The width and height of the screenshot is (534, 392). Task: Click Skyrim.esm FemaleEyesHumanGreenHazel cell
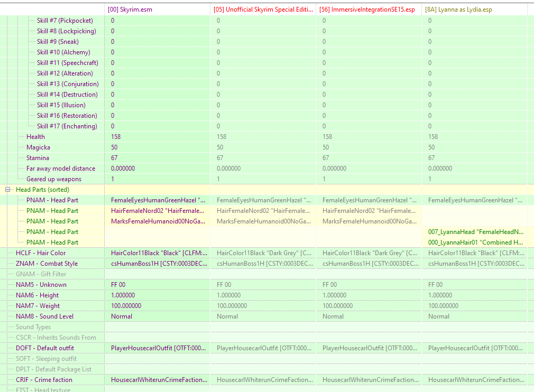[158, 200]
